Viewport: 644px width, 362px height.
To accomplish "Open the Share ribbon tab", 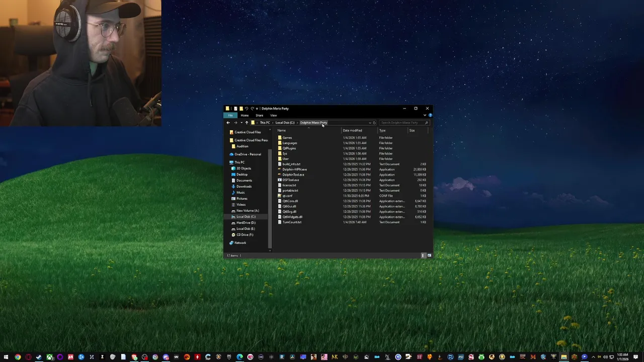I will [x=259, y=115].
